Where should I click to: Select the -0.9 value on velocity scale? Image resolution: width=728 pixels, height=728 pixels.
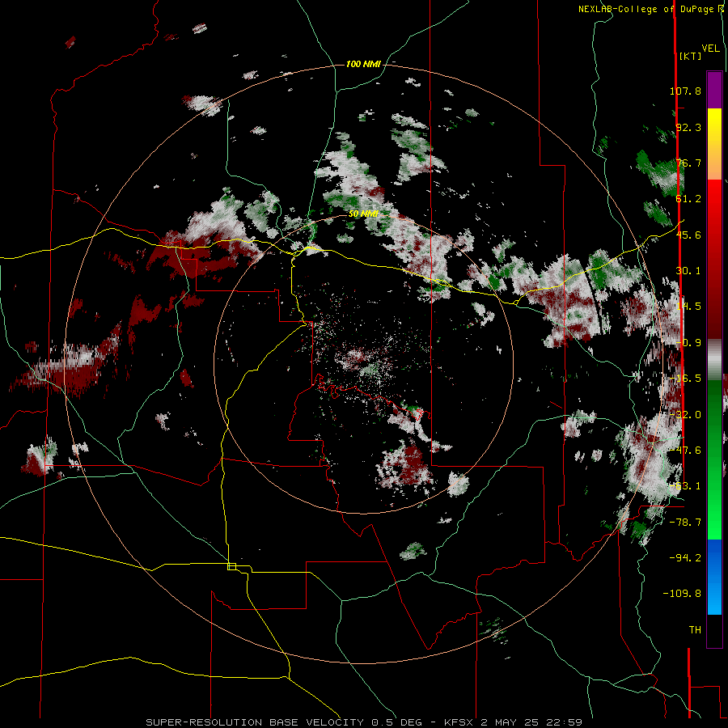click(688, 343)
